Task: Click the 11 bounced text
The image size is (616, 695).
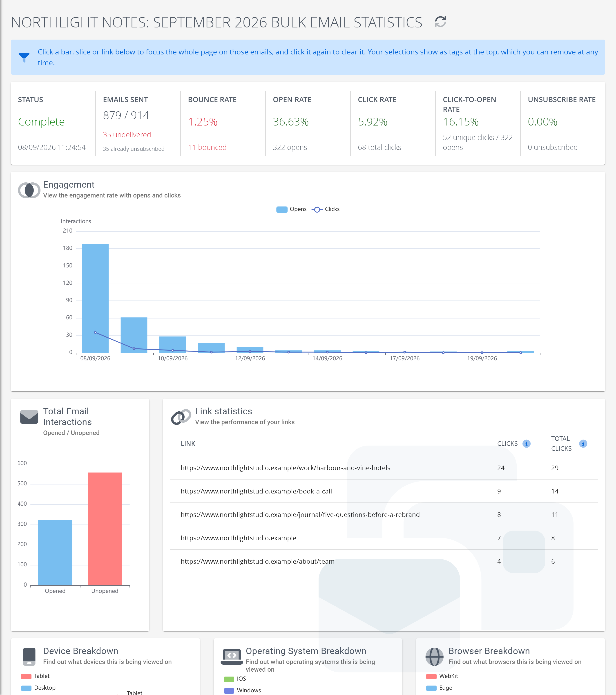Action: pos(207,147)
